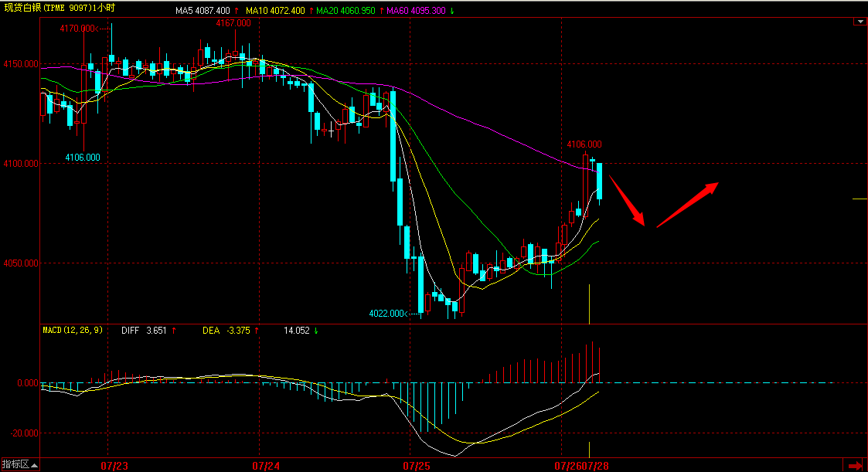The image size is (868, 472).
Task: Click the 0.000 MACD axis label
Action: pyautogui.click(x=28, y=383)
